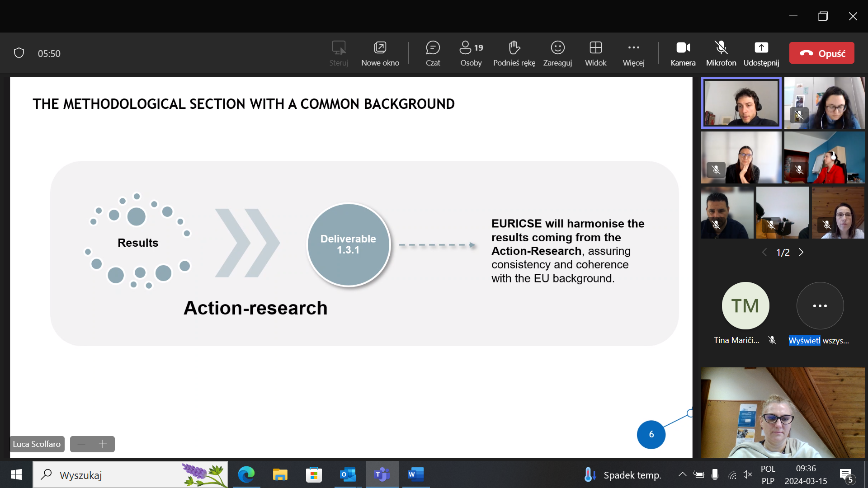Leave meeting with Opuść button

tap(821, 53)
